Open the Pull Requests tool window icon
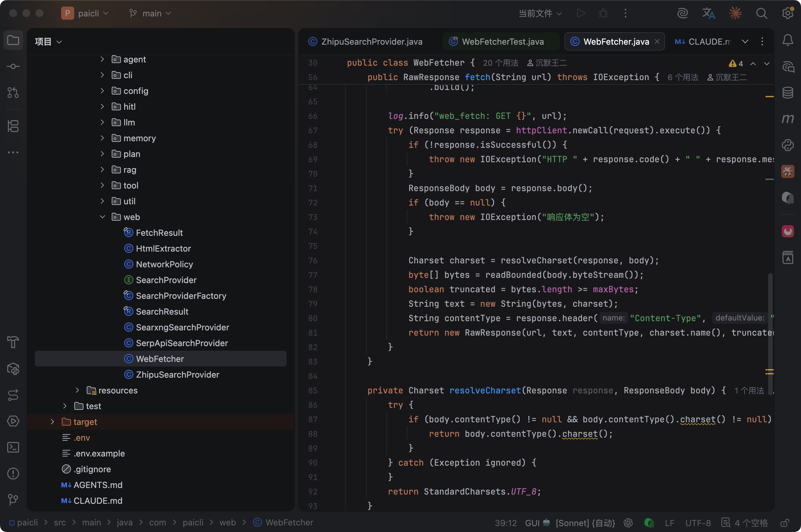The height and width of the screenshot is (532, 801). [x=13, y=93]
